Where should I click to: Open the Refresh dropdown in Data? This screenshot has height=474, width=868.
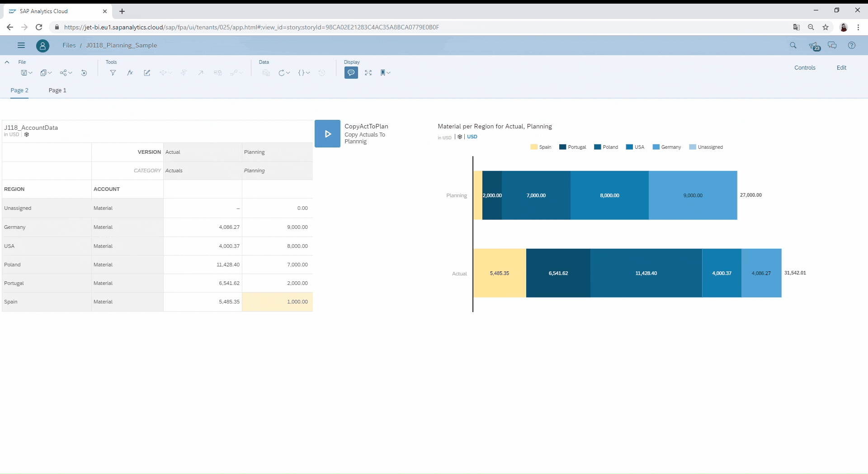coord(284,73)
